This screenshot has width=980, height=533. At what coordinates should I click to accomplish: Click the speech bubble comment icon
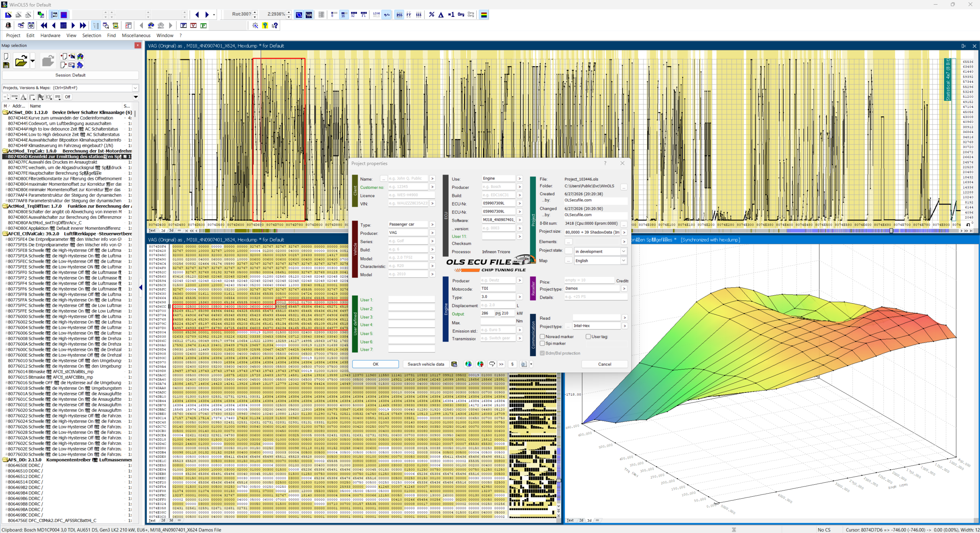click(x=492, y=364)
